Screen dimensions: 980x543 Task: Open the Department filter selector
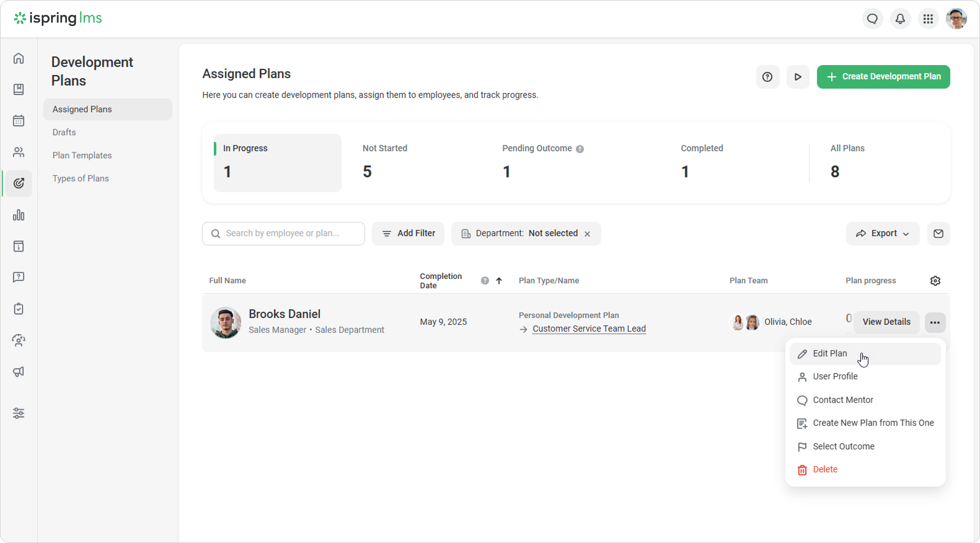click(x=526, y=234)
